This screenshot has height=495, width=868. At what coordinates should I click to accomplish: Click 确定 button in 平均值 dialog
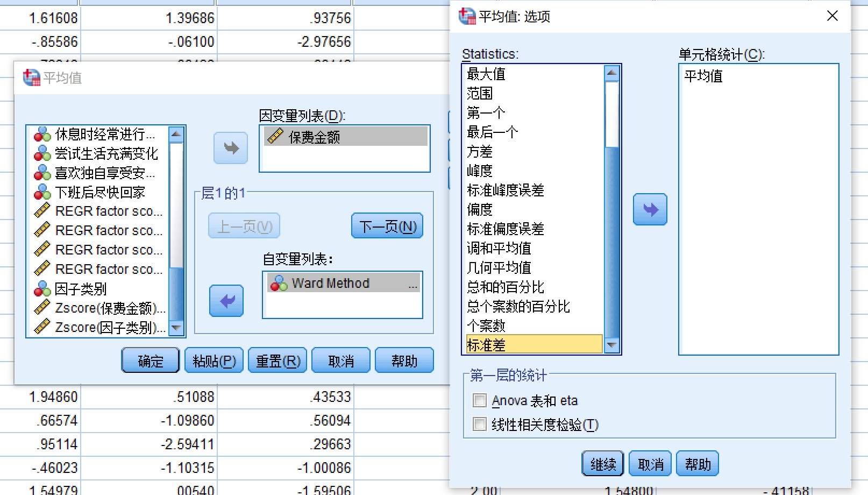[x=151, y=360]
